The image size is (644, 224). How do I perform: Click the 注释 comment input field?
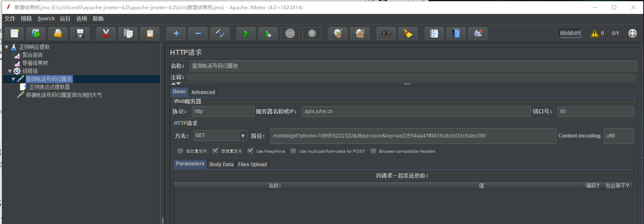point(411,77)
